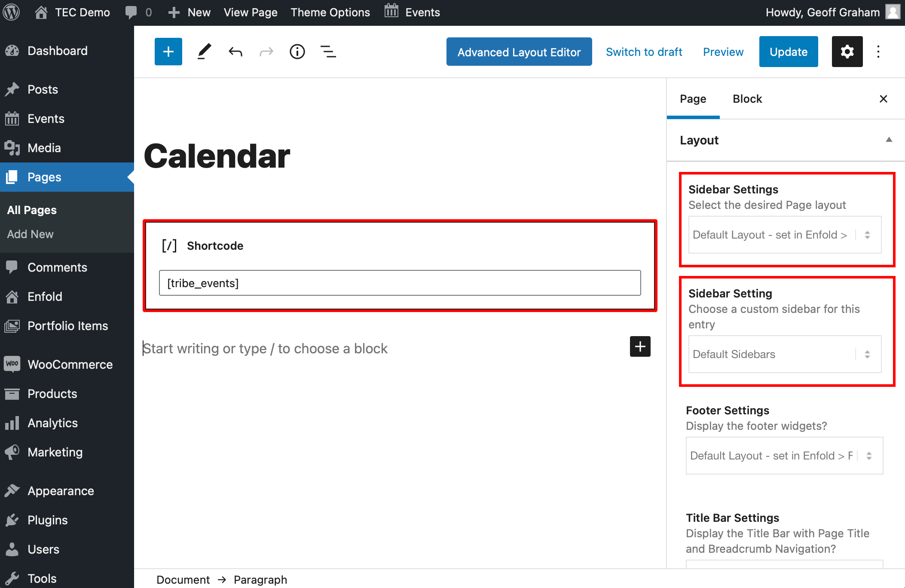Open the document Details overview
Viewport: 905px width, 588px height.
[x=297, y=51]
